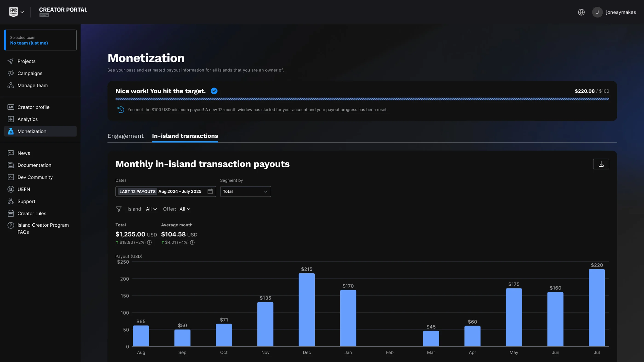Expand the Offer All filter
Image resolution: width=644 pixels, height=362 pixels.
[x=185, y=209]
